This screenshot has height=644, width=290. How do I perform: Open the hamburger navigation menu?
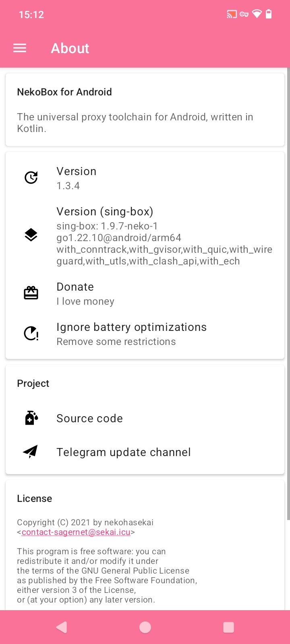pos(20,48)
